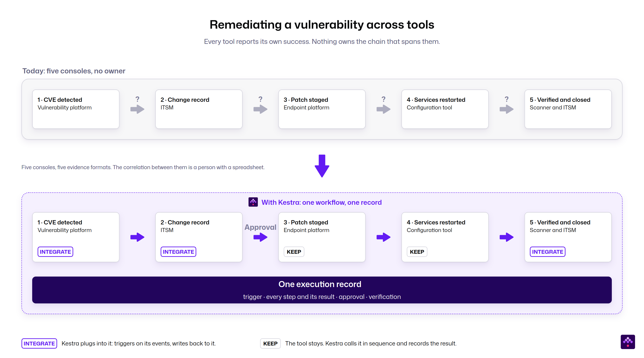Click the INTEGRATE badge under Change record
Viewport: 644px width, 358px height.
point(178,252)
